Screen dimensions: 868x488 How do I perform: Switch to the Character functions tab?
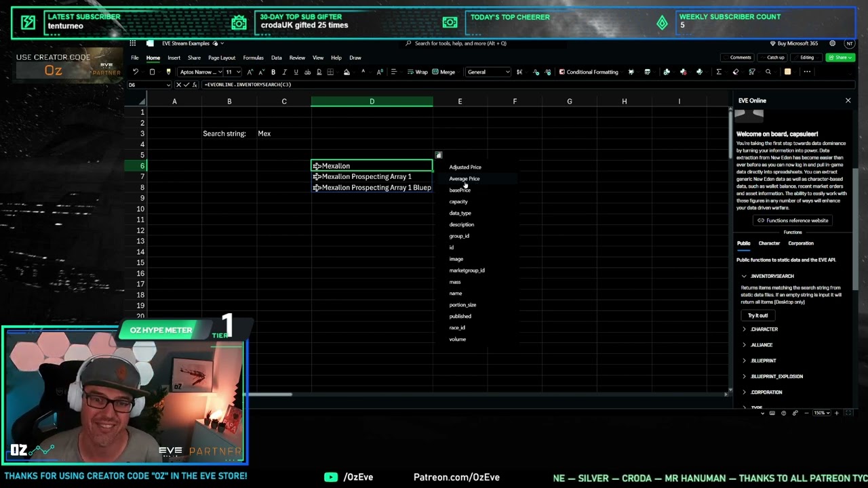point(769,243)
